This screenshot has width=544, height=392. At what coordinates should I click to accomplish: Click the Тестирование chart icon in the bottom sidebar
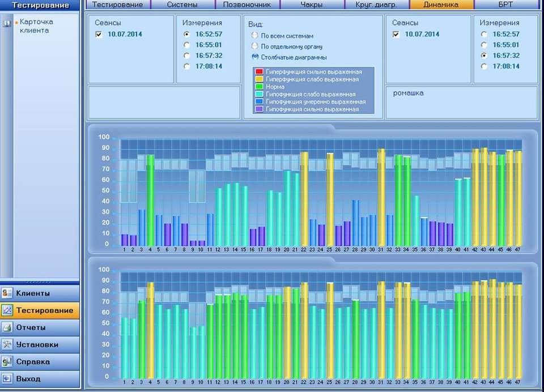click(x=7, y=310)
